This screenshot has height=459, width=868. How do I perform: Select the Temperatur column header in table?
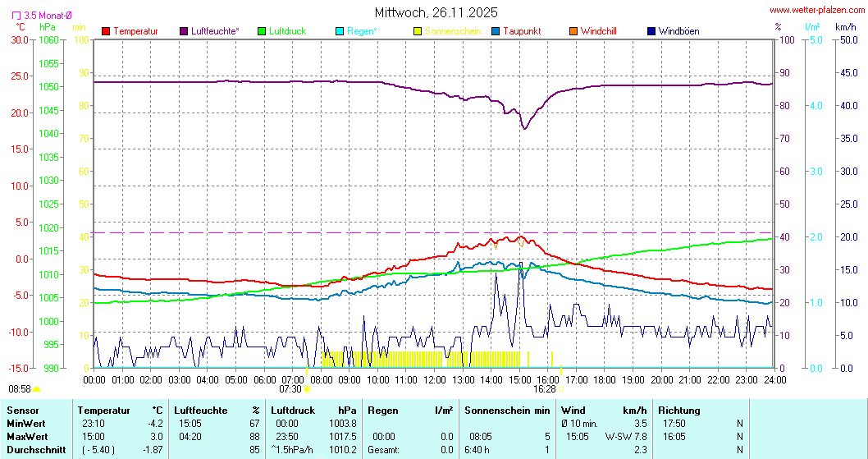point(102,410)
